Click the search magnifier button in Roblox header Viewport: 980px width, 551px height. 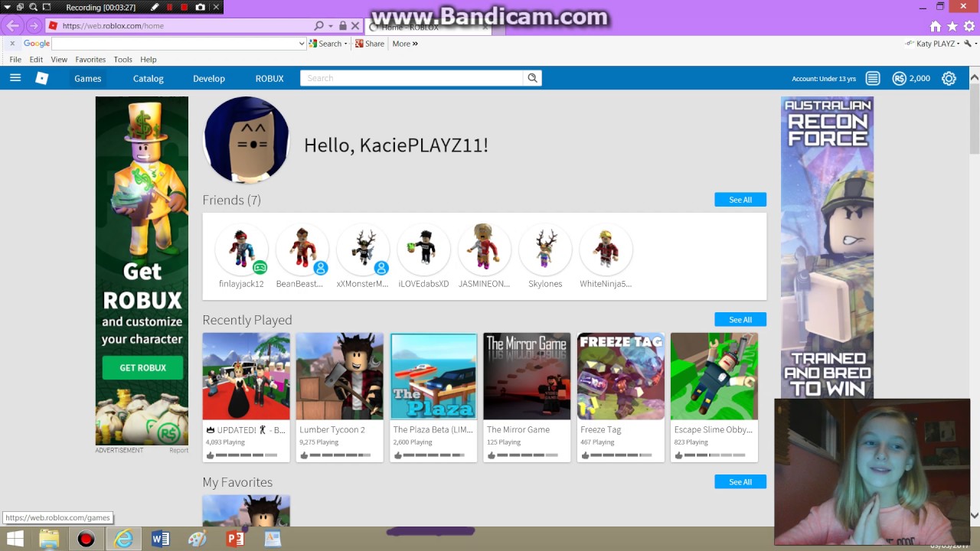pyautogui.click(x=532, y=78)
